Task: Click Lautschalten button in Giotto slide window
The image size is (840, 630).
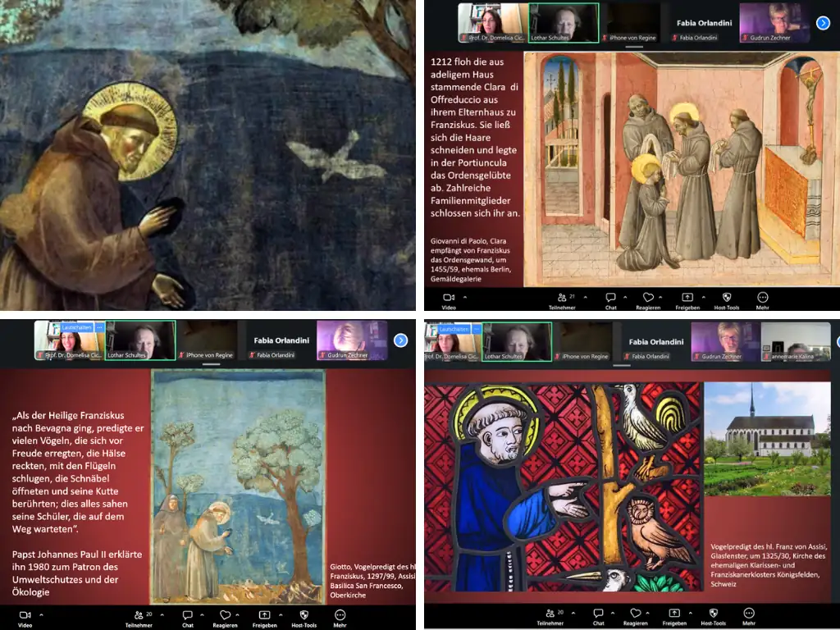Action: (76, 327)
